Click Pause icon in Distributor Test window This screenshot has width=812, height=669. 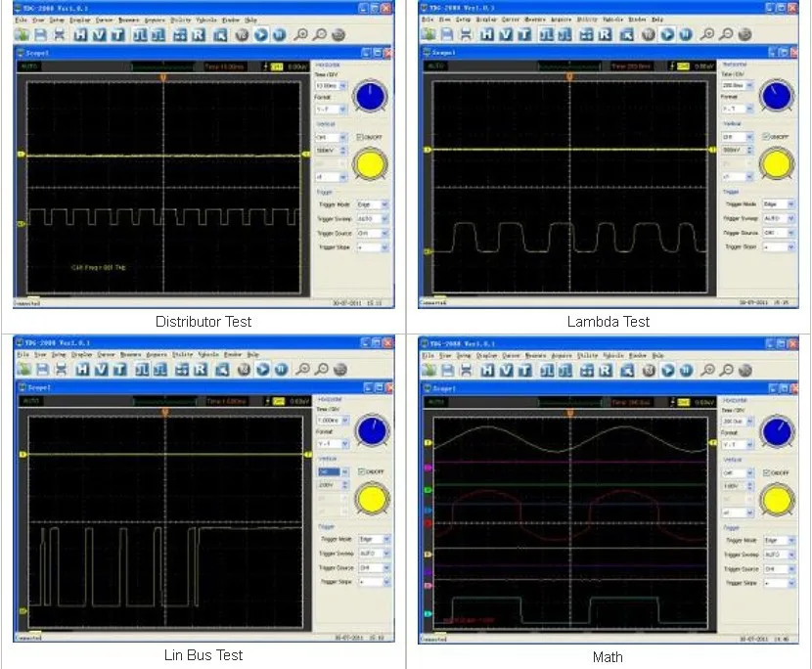279,34
